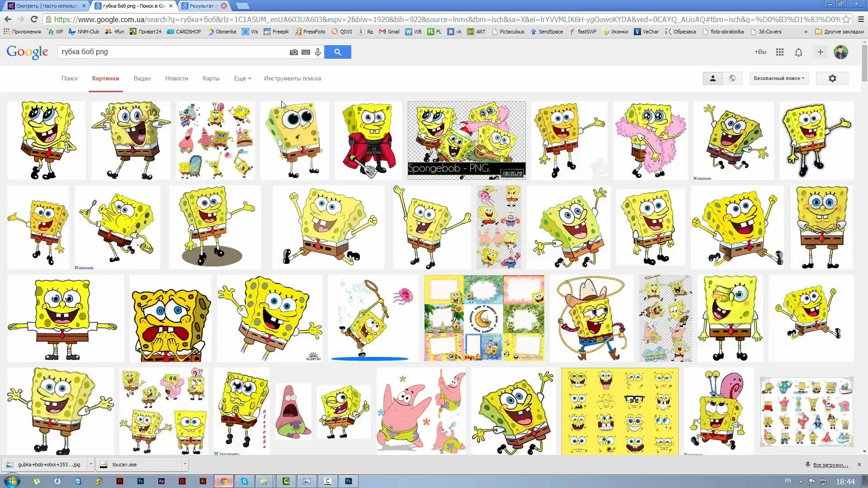Open the Приват24 bookmark
Image resolution: width=868 pixels, height=488 pixels.
pyautogui.click(x=146, y=32)
